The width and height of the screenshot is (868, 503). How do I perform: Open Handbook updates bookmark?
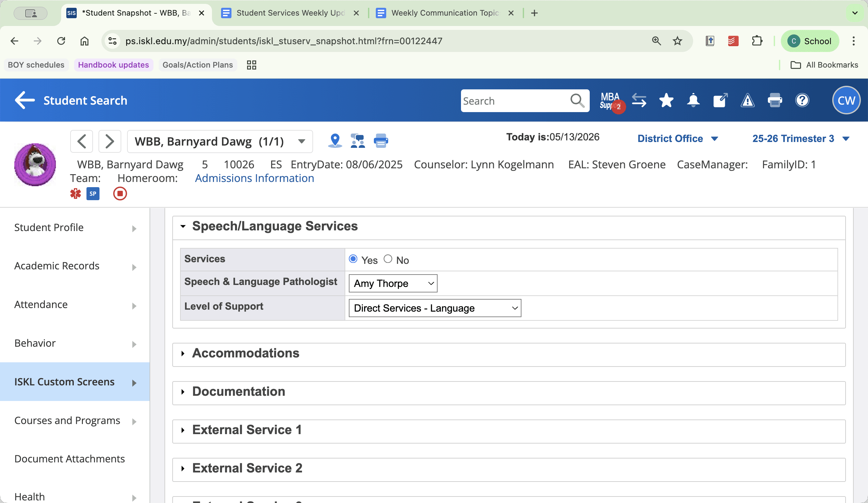coord(113,65)
